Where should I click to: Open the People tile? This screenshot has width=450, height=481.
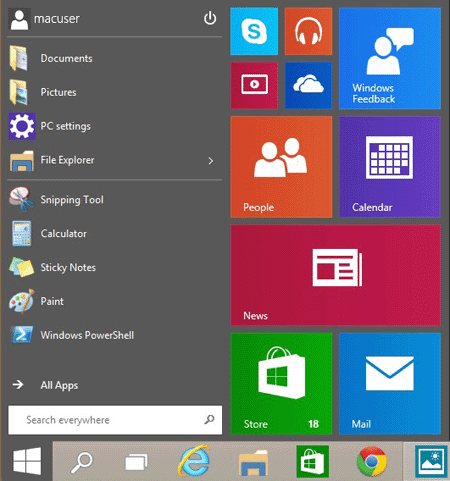coord(281,167)
